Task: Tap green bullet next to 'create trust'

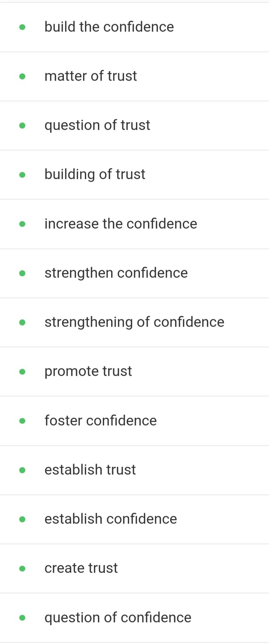Action: click(x=22, y=568)
